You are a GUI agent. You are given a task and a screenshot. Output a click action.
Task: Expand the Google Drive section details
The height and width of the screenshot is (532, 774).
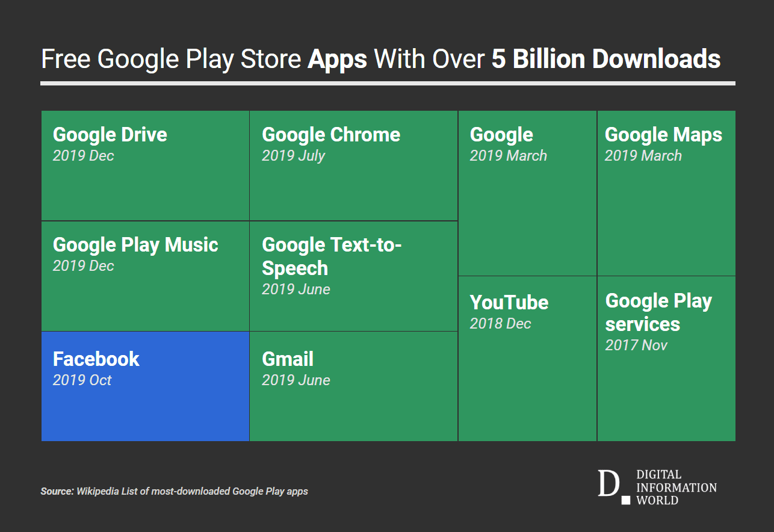tap(144, 164)
